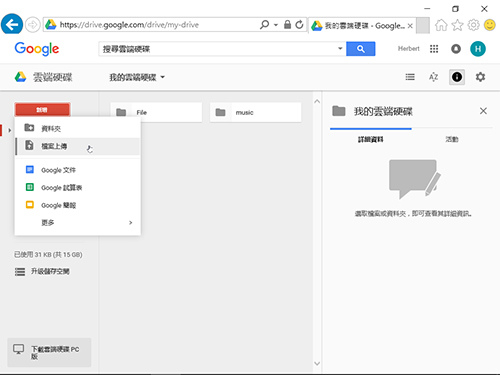
Task: Switch to list view icon
Action: [410, 77]
